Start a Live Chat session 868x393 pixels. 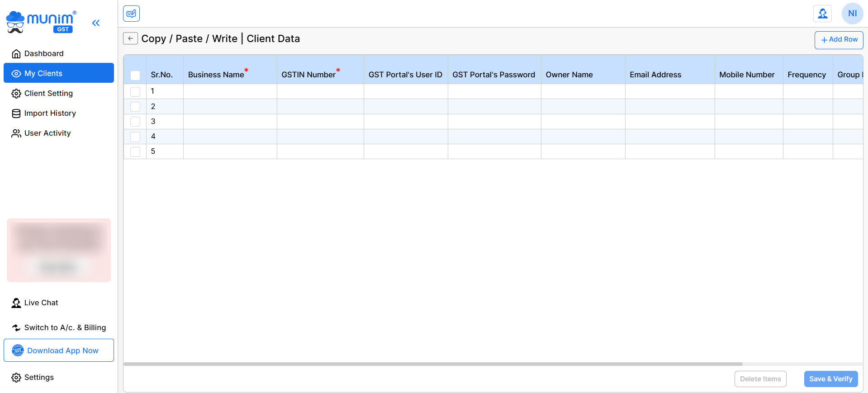click(x=41, y=303)
